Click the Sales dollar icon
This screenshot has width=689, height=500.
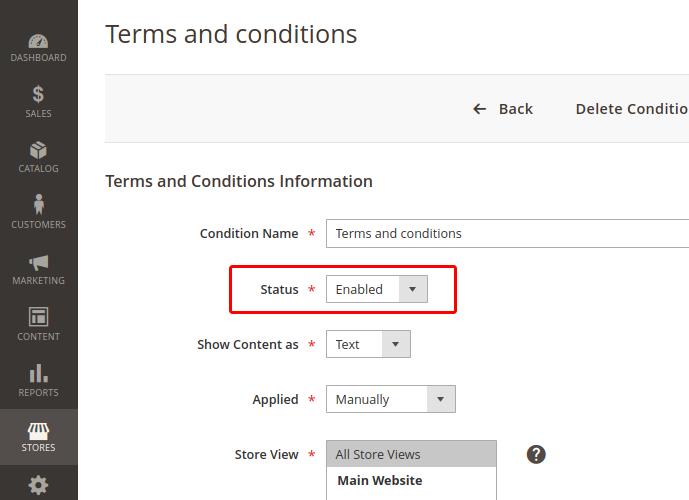[x=38, y=95]
